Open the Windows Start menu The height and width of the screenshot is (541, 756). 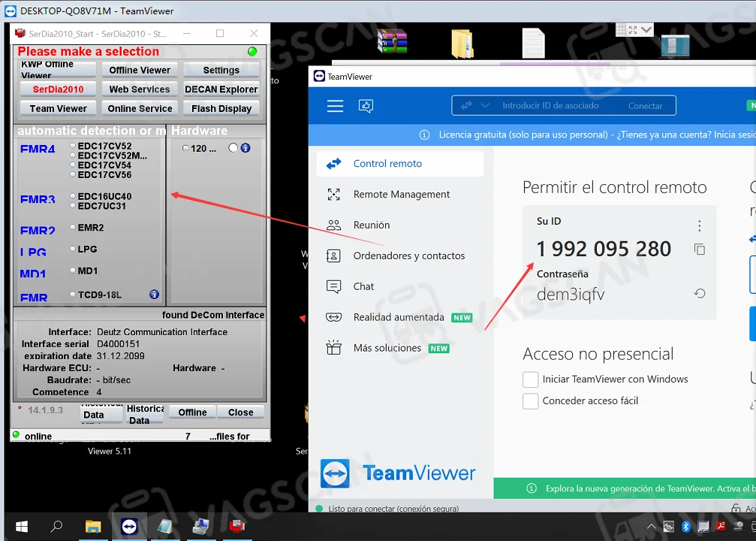pyautogui.click(x=22, y=526)
